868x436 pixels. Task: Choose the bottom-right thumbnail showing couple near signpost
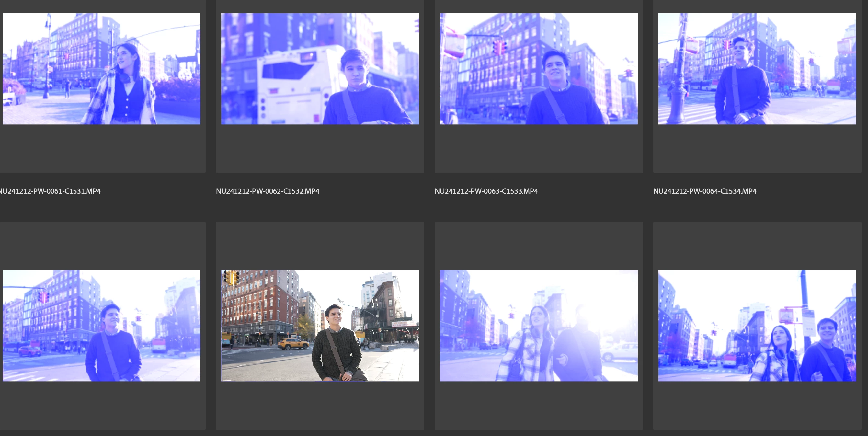pos(757,326)
